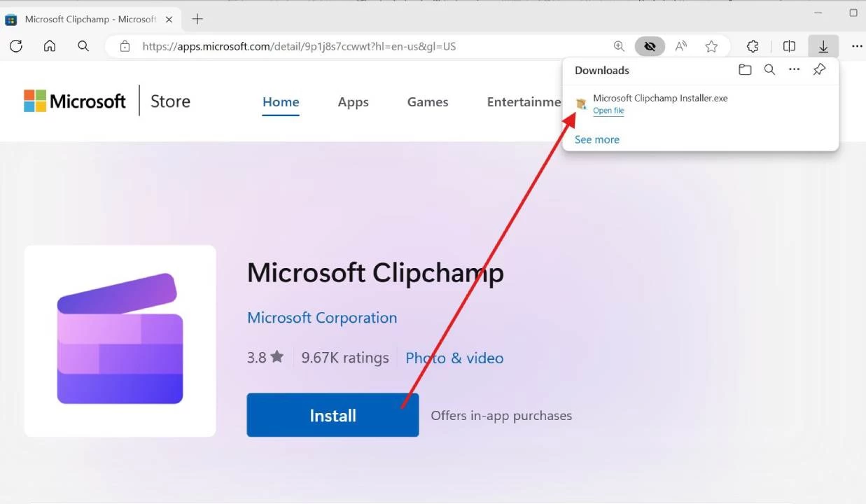Expand See more downloads
866x504 pixels.
click(597, 139)
